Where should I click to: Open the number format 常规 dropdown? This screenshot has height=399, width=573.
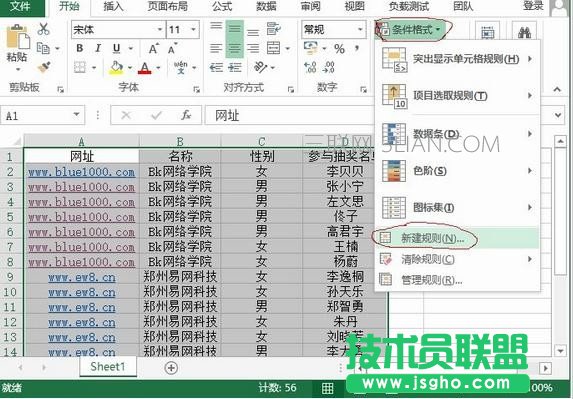pos(360,29)
